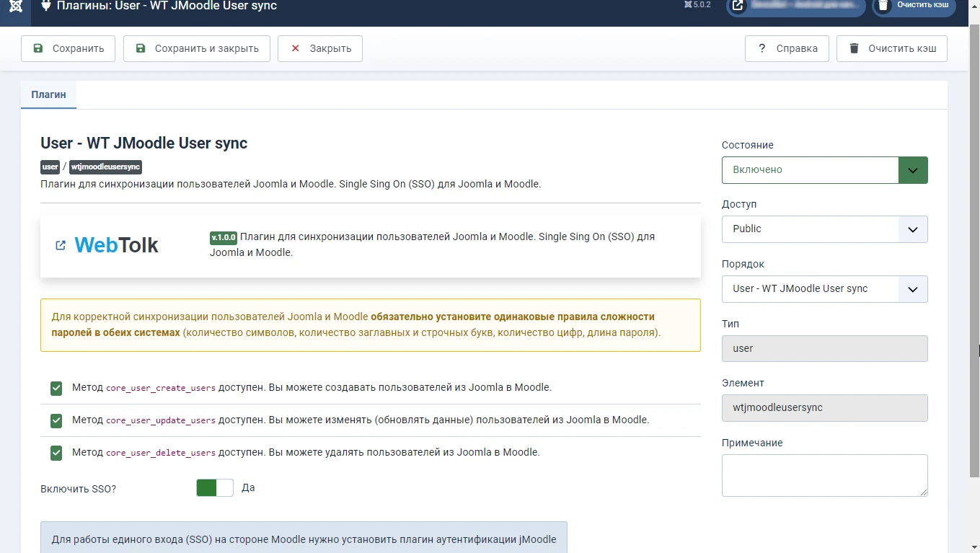The image size is (980, 553).
Task: Click the question mark Справка icon
Action: point(762,48)
